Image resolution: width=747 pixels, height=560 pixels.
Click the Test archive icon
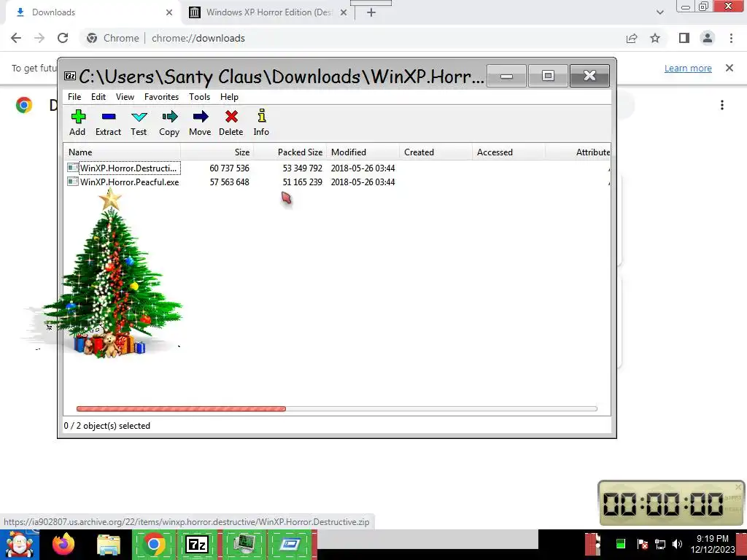139,122
